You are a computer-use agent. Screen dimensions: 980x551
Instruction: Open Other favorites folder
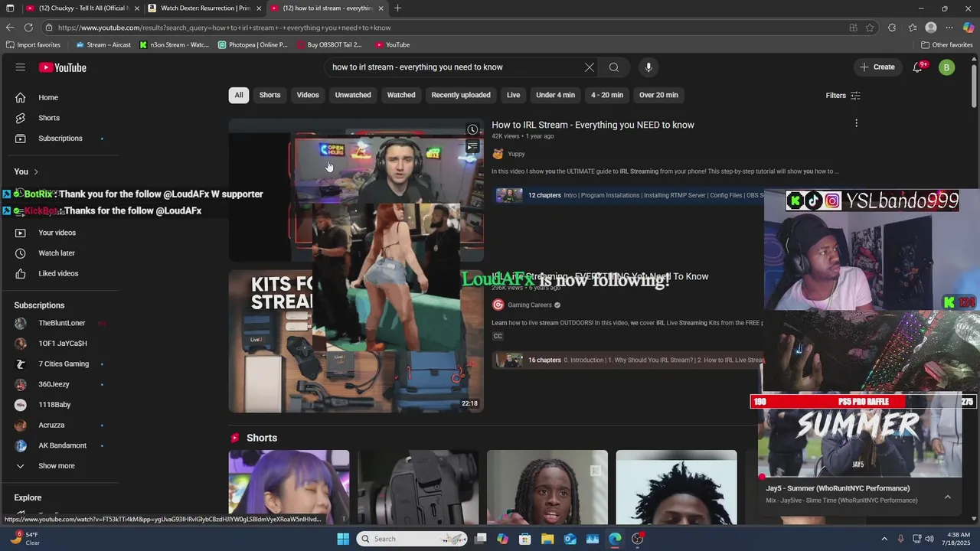click(x=946, y=45)
